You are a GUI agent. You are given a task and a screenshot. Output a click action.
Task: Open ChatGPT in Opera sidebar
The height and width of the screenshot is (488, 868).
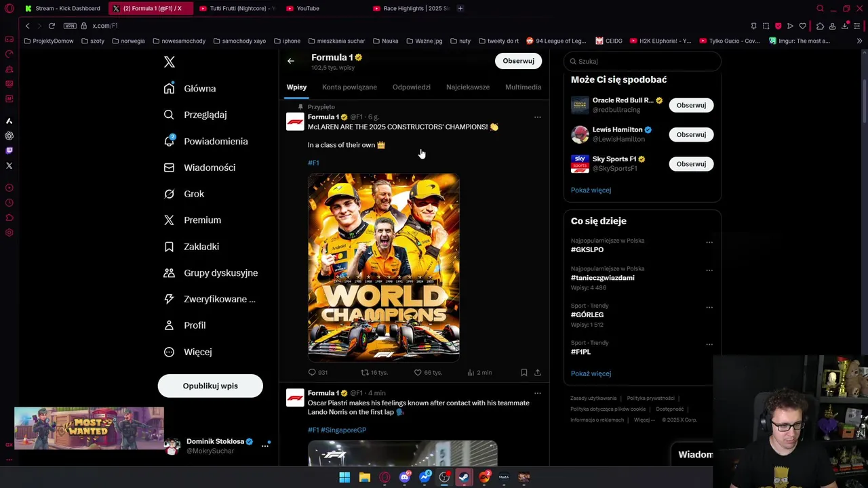point(9,136)
